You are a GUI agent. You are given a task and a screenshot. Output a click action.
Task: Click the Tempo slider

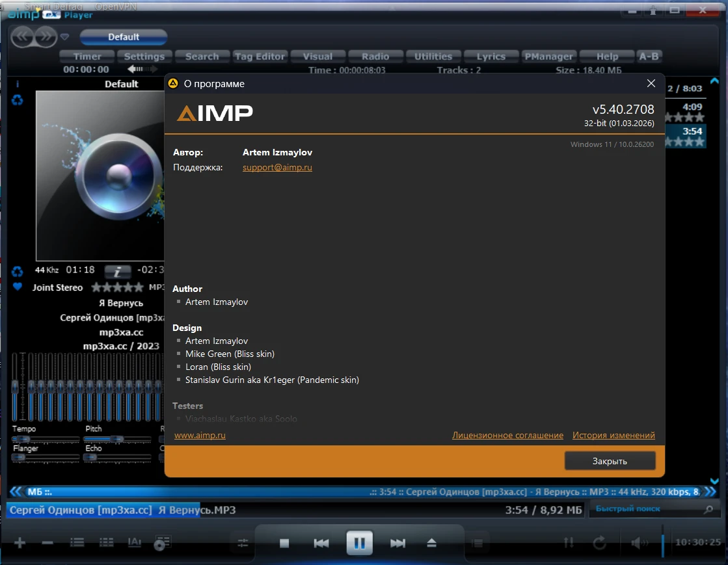tap(45, 439)
